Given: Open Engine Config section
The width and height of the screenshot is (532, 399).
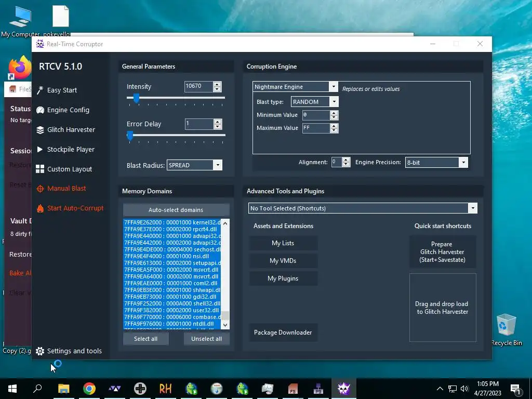Looking at the screenshot, I should pyautogui.click(x=68, y=110).
